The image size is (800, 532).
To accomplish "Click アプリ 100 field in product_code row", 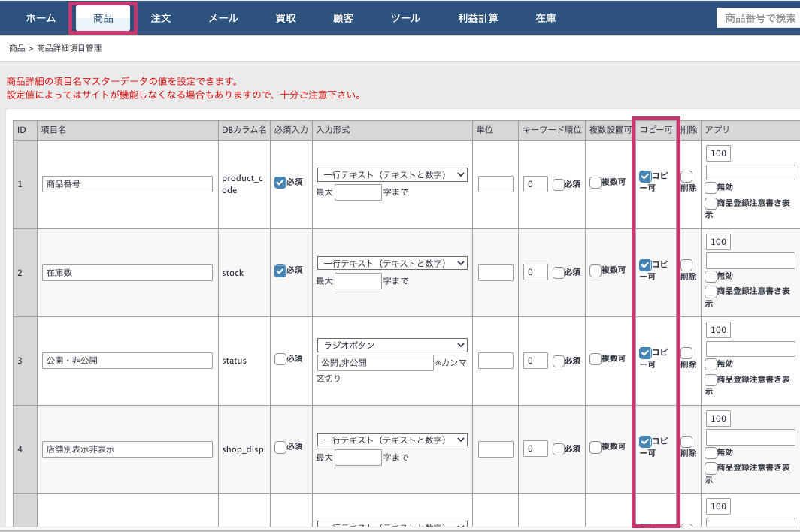I will point(718,153).
